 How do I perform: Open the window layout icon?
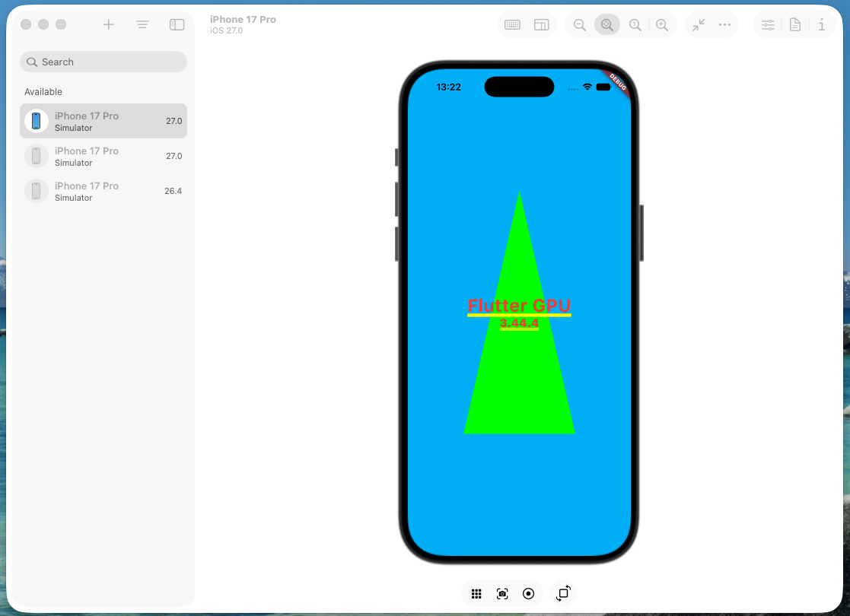541,24
